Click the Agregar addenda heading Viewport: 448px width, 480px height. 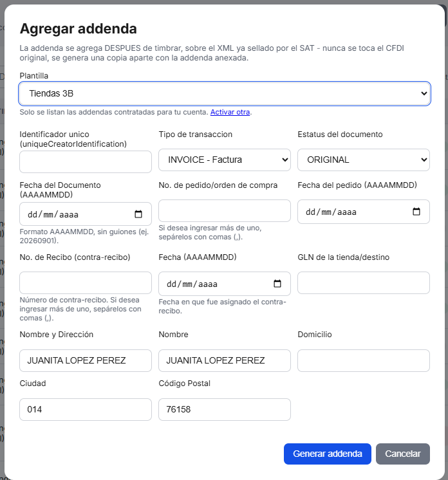click(79, 29)
